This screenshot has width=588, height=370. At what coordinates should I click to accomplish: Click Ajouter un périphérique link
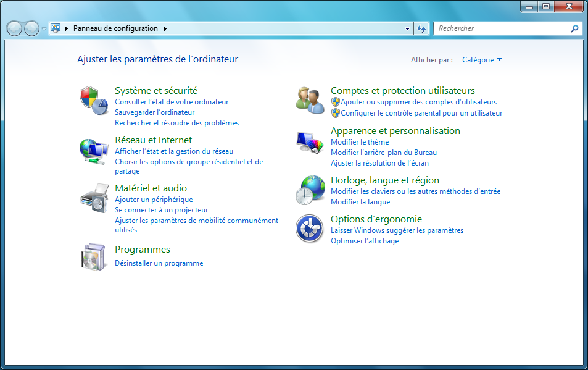pos(154,200)
